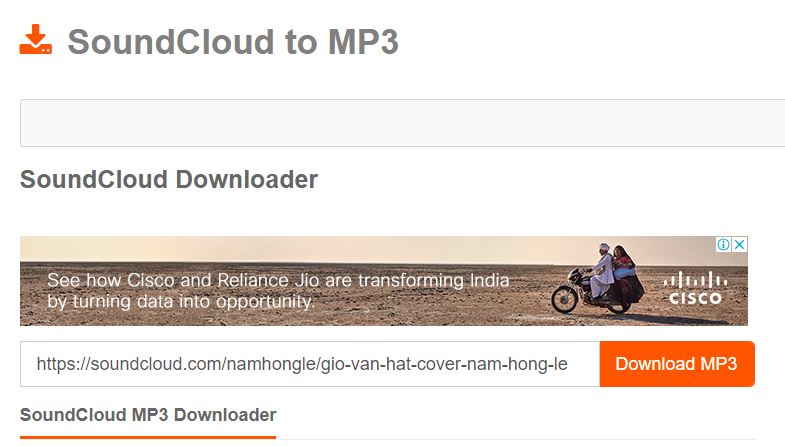Screen dimensions: 785x446
Task: Click the word 'SoundCloud' in the large page title
Action: [x=171, y=42]
